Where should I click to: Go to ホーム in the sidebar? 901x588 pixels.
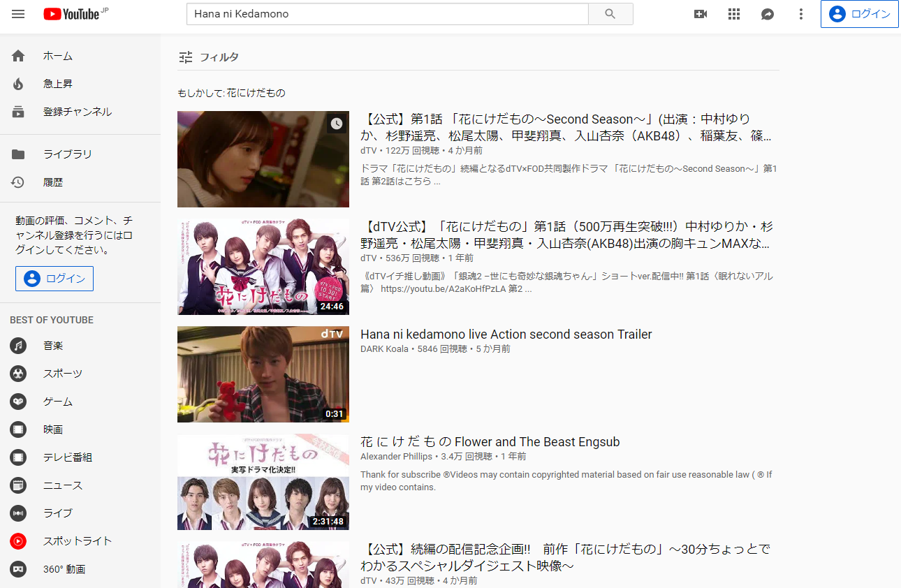80,56
